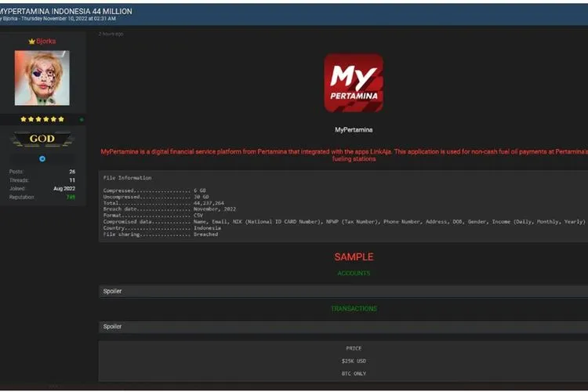Click the '2 hours ago' post timestamp
588x392 pixels.
pos(111,34)
